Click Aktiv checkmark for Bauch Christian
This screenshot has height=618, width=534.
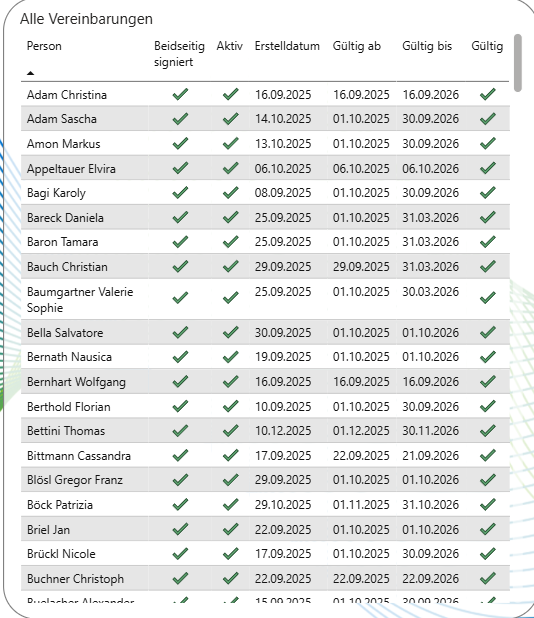(231, 266)
